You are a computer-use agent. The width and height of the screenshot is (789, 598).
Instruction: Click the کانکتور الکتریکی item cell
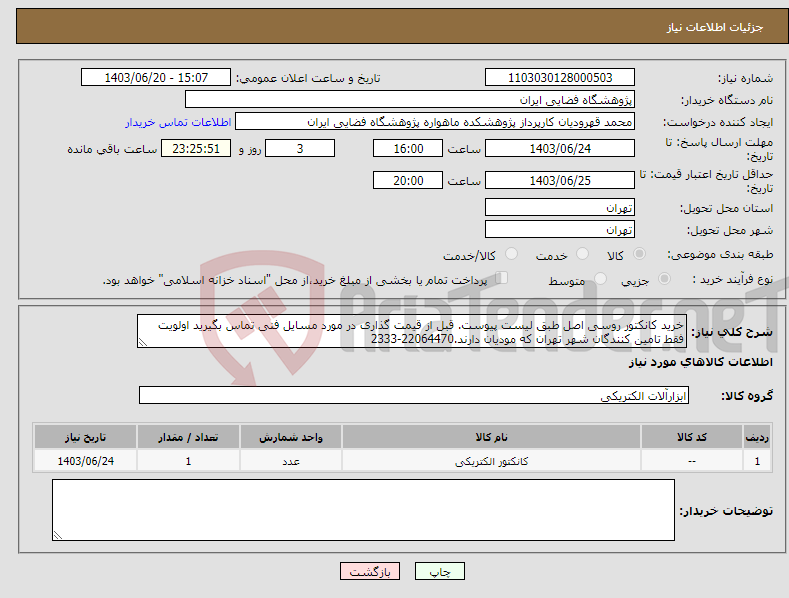click(491, 461)
